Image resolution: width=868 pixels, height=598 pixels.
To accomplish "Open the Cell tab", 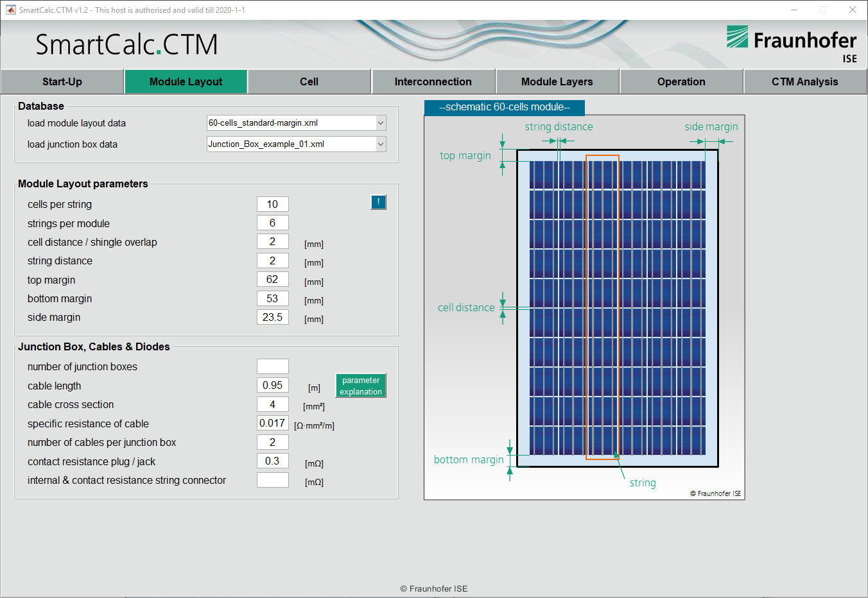I will click(309, 81).
